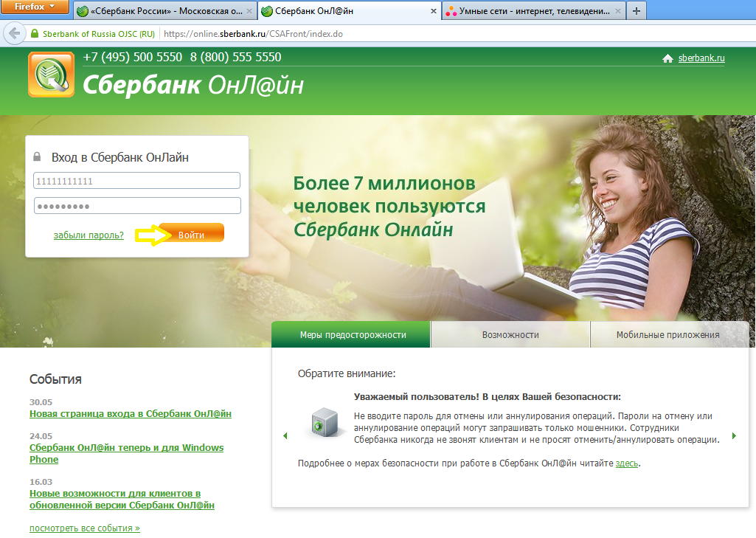Screen dimensions: 756x538
Task: Click the green padlock in address bar
Action: tap(34, 34)
